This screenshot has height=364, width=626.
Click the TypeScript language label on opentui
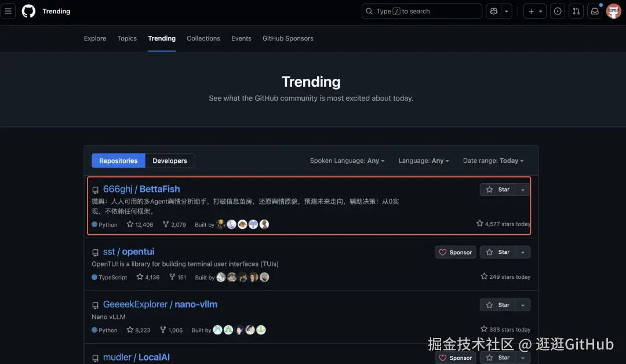coord(109,277)
